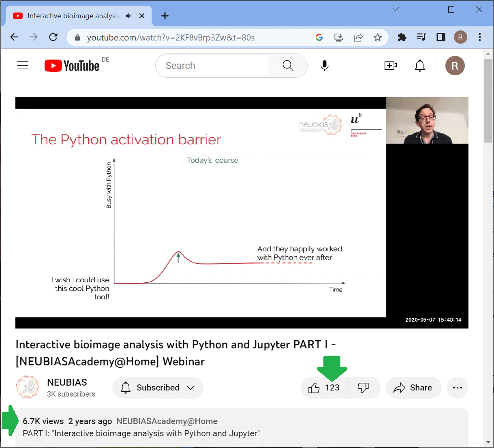
Task: Open the NEUBIAS channel name link
Action: click(67, 382)
